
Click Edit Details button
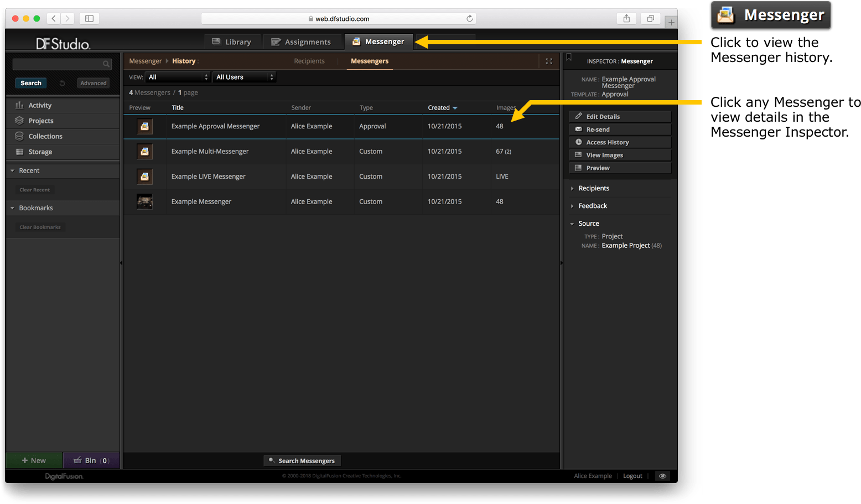pos(620,116)
